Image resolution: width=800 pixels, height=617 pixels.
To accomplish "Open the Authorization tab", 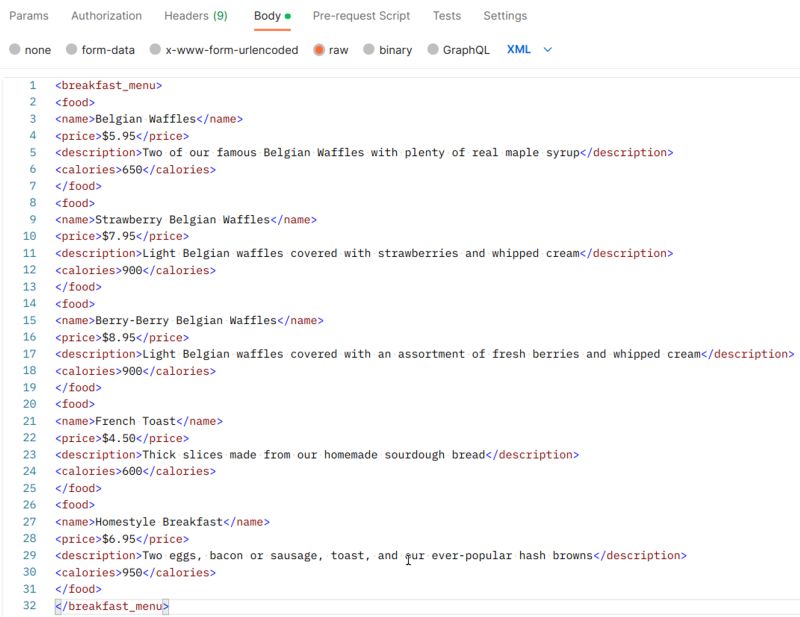I will tap(106, 16).
